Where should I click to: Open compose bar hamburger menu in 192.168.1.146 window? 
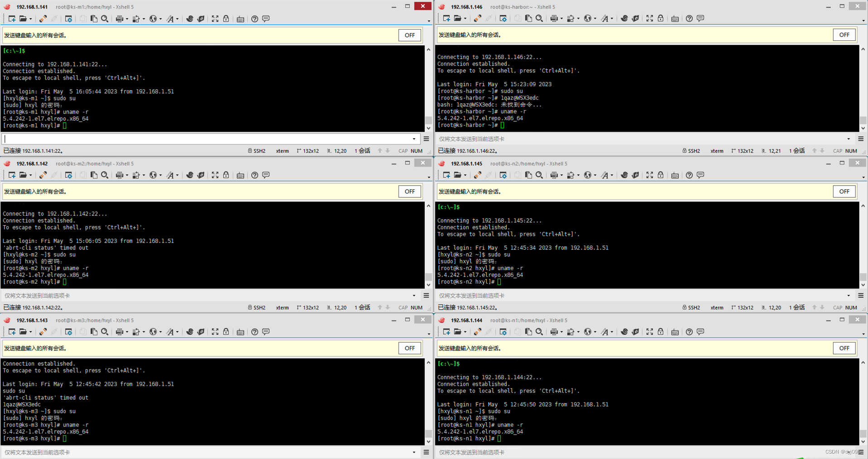[861, 139]
